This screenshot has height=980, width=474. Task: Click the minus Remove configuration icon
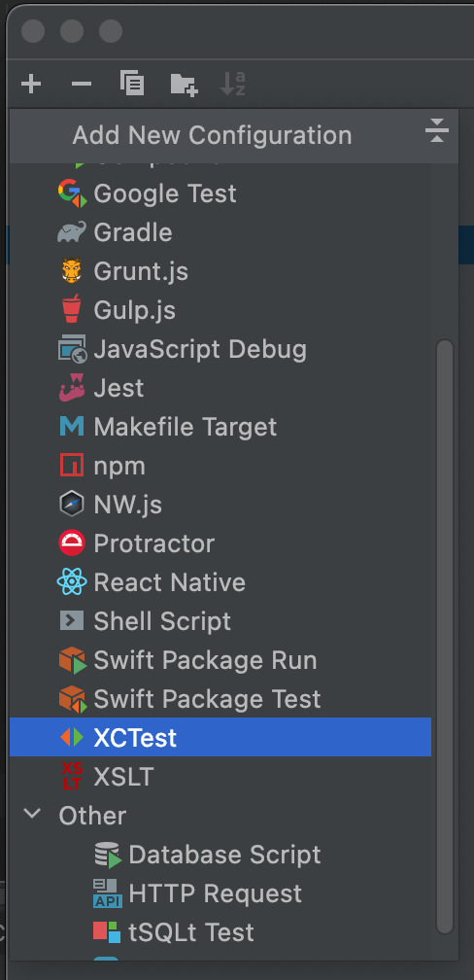point(82,84)
